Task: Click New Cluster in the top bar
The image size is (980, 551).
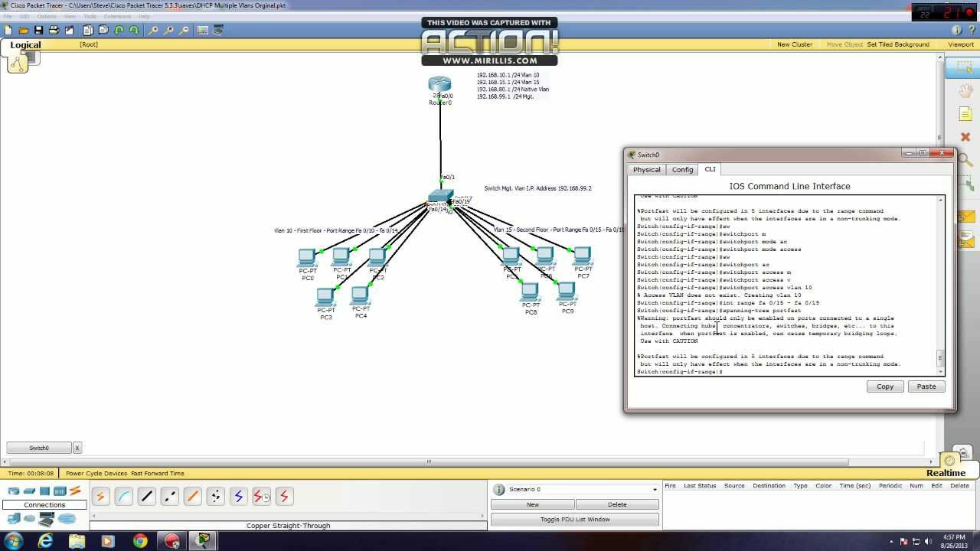Action: coord(795,44)
